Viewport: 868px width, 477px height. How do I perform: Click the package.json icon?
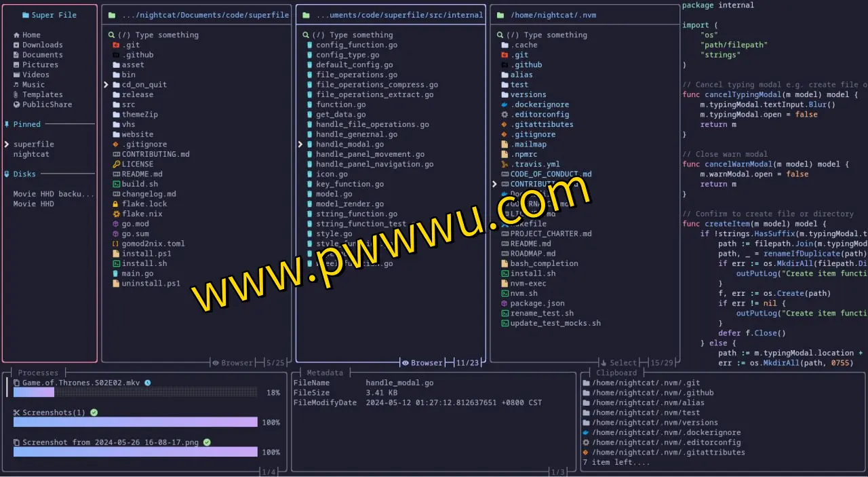pyautogui.click(x=505, y=303)
